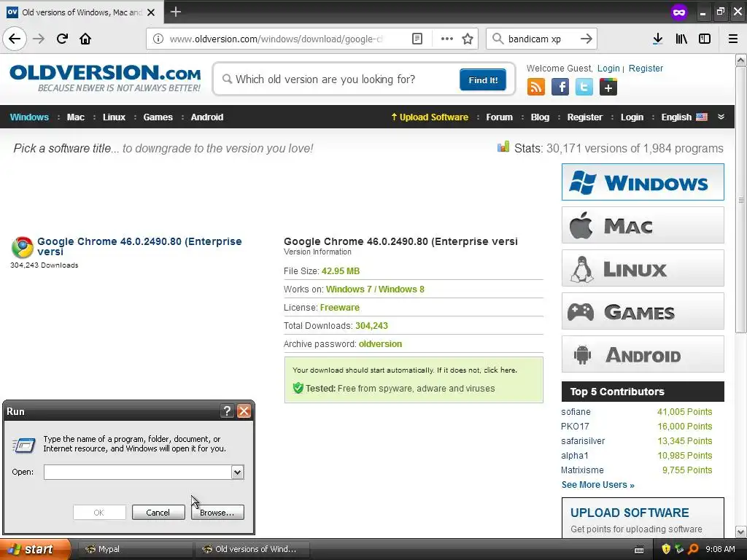Click the Find It! search button
The image size is (747, 560).
click(x=483, y=79)
